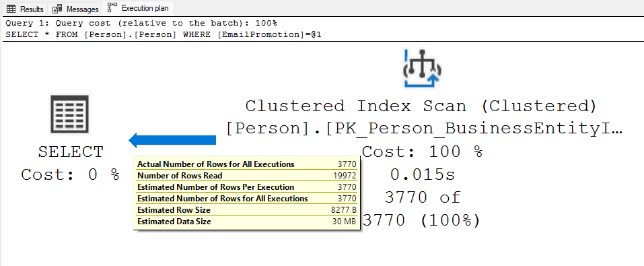Screen dimensions: 644x266
Task: Click 'Number of Rows Read' tooltip row
Action: 247,176
